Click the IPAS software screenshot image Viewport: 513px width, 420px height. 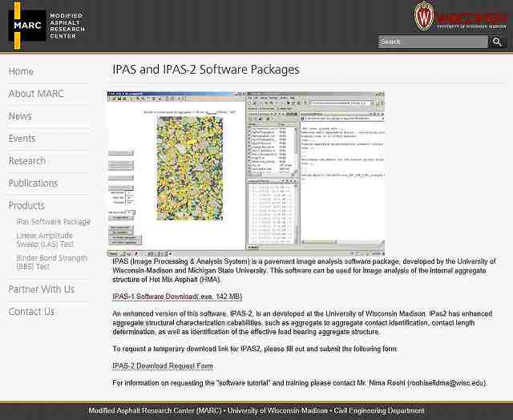(x=246, y=174)
